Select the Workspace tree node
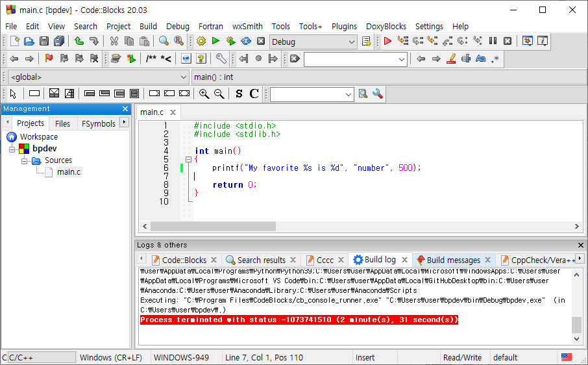Screen dimensions: 588x365 (39, 137)
